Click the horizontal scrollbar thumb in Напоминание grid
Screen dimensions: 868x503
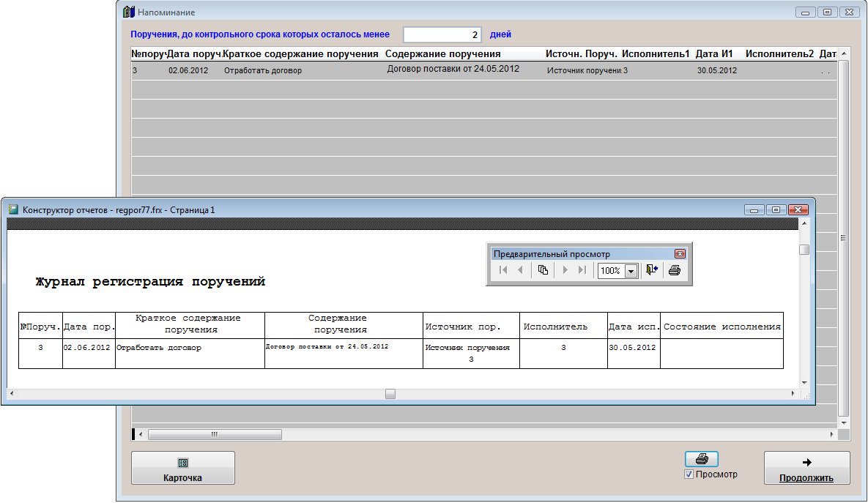click(215, 434)
